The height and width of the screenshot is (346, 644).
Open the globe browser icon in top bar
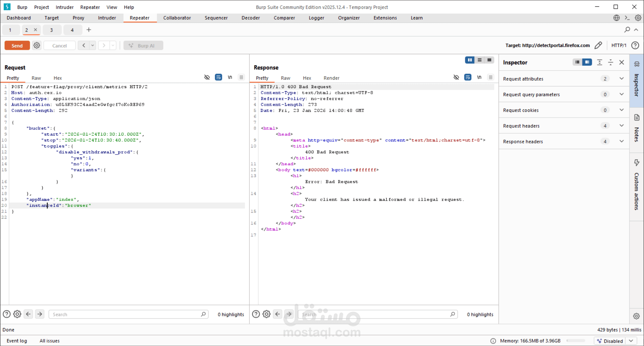coord(617,18)
